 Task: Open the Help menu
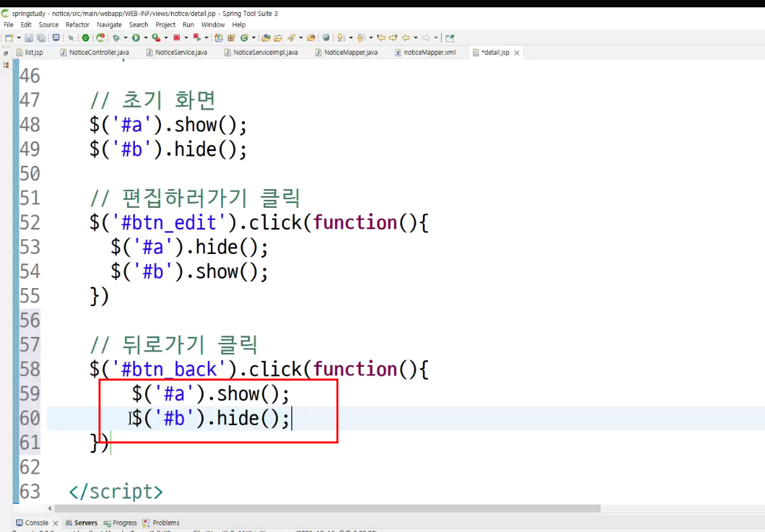(239, 25)
